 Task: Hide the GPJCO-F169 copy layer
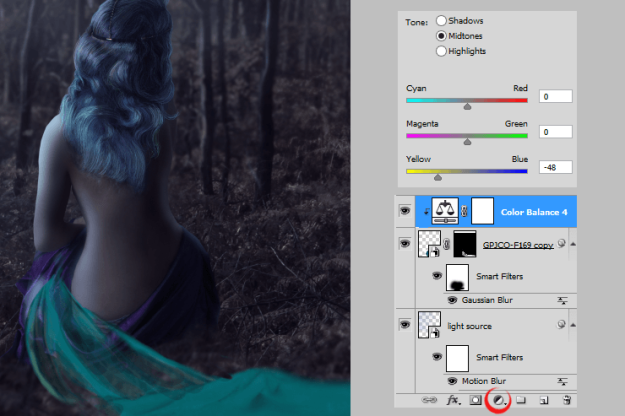pyautogui.click(x=405, y=243)
